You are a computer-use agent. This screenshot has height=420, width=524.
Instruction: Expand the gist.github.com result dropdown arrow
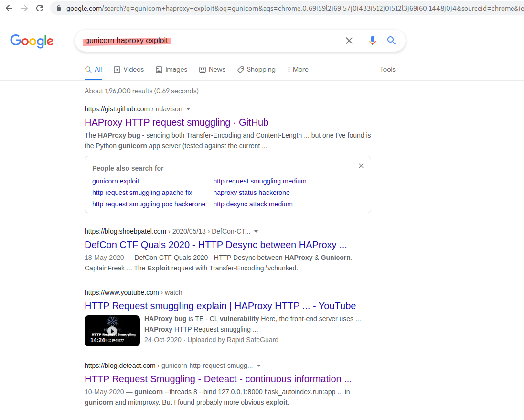pyautogui.click(x=188, y=109)
